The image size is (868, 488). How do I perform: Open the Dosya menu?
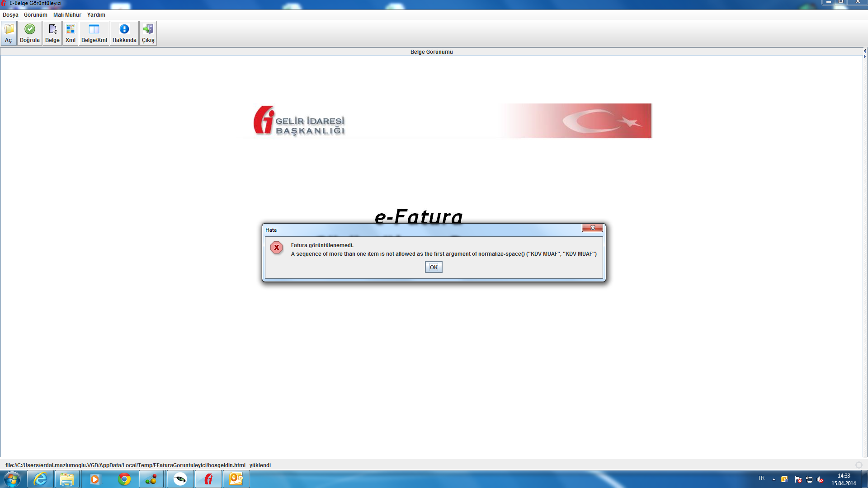[10, 15]
